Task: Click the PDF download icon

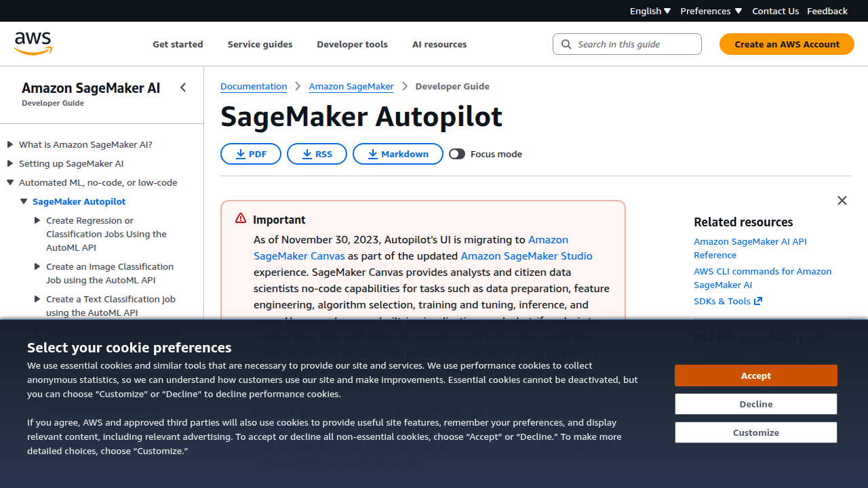Action: 240,154
